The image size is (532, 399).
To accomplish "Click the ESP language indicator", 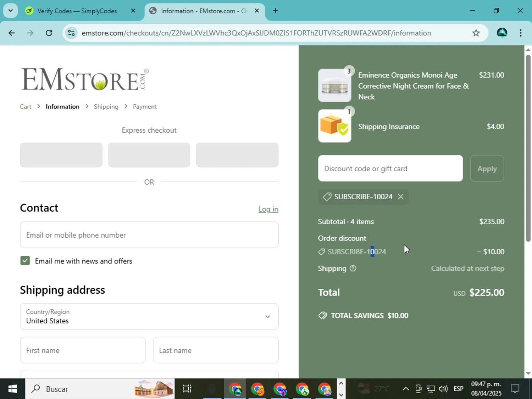I will pyautogui.click(x=459, y=389).
